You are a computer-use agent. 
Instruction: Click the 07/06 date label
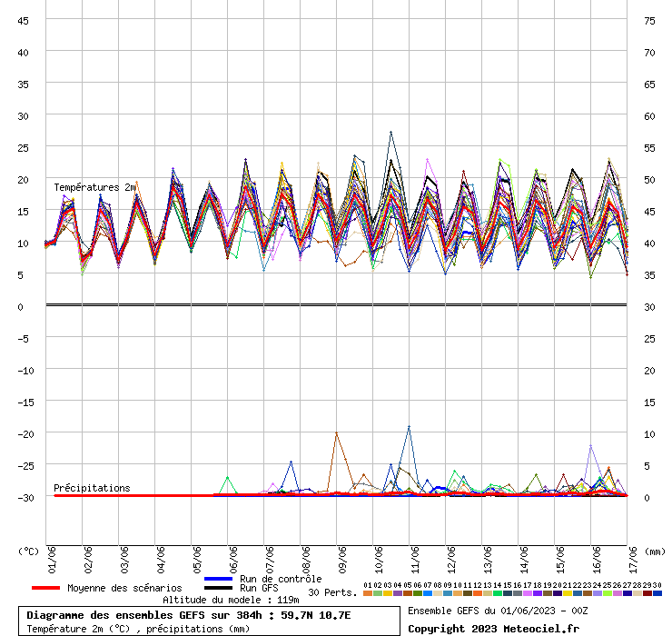(270, 560)
